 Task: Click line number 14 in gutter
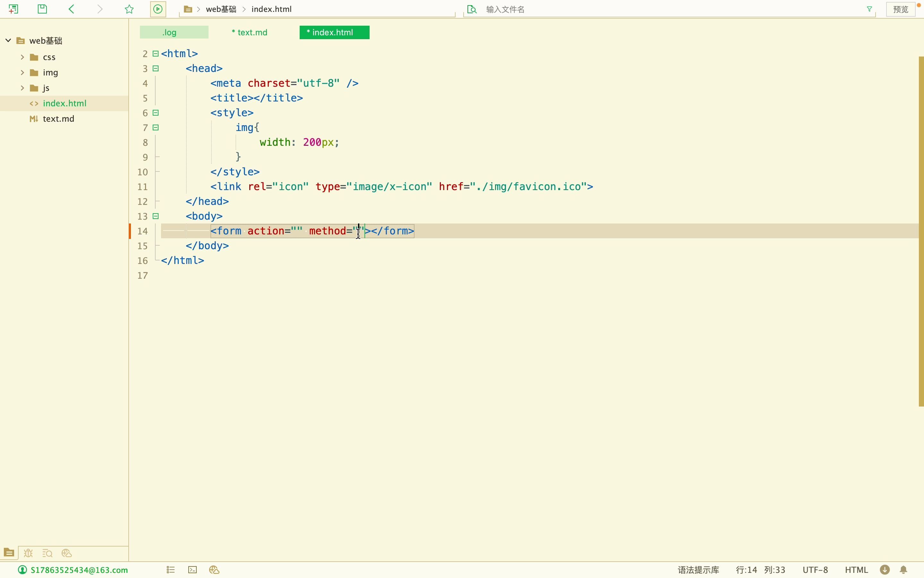coord(142,231)
